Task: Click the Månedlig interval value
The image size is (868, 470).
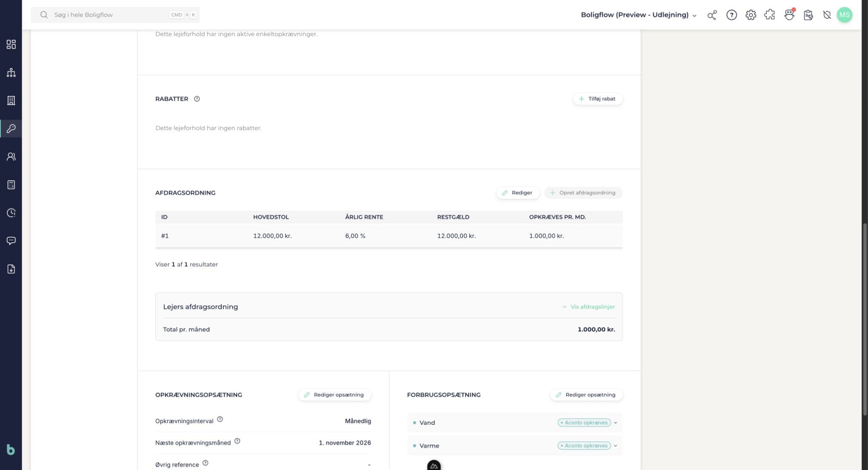Action: (358, 421)
